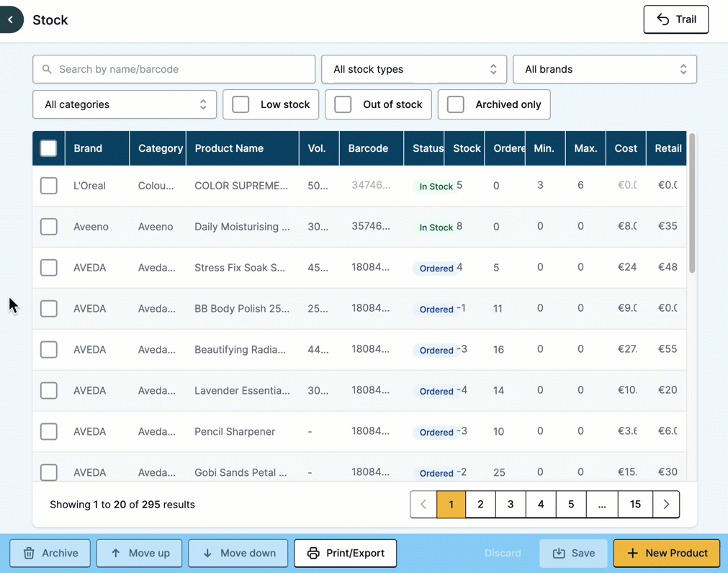The image size is (728, 573).
Task: Sort by the Stock column header
Action: point(464,148)
